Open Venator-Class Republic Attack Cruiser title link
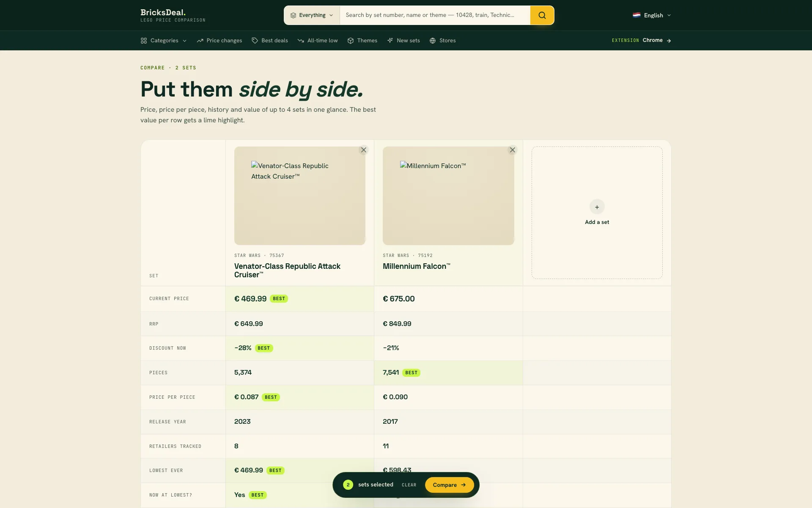This screenshot has width=812, height=508. click(287, 270)
